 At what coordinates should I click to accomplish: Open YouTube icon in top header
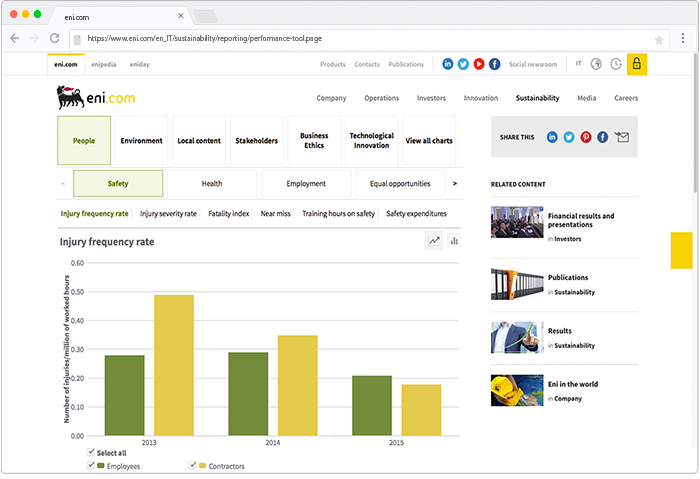coord(479,64)
